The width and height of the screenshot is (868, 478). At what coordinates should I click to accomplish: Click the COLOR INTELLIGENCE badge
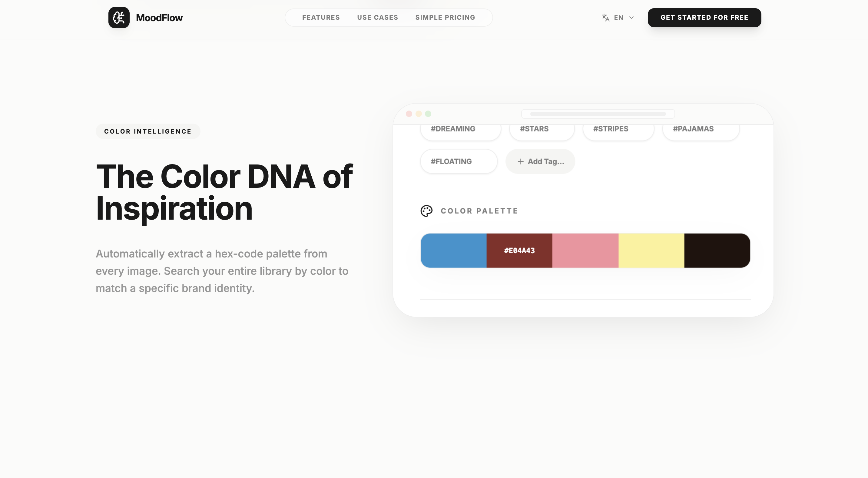(x=147, y=131)
